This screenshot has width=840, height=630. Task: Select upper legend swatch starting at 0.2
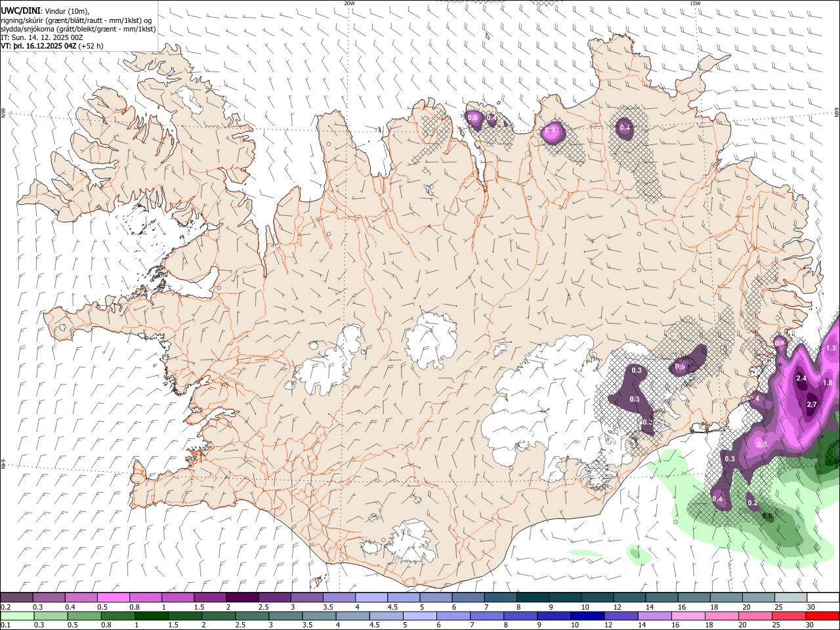(16, 598)
